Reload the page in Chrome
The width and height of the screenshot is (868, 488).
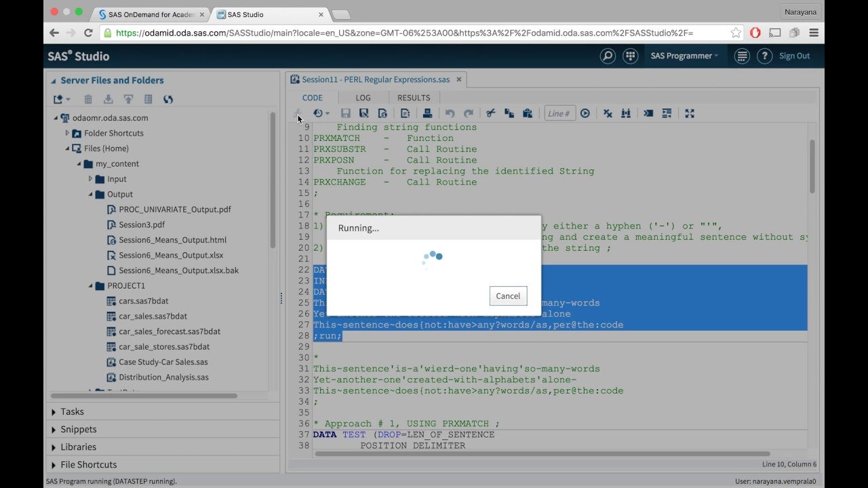point(88,33)
